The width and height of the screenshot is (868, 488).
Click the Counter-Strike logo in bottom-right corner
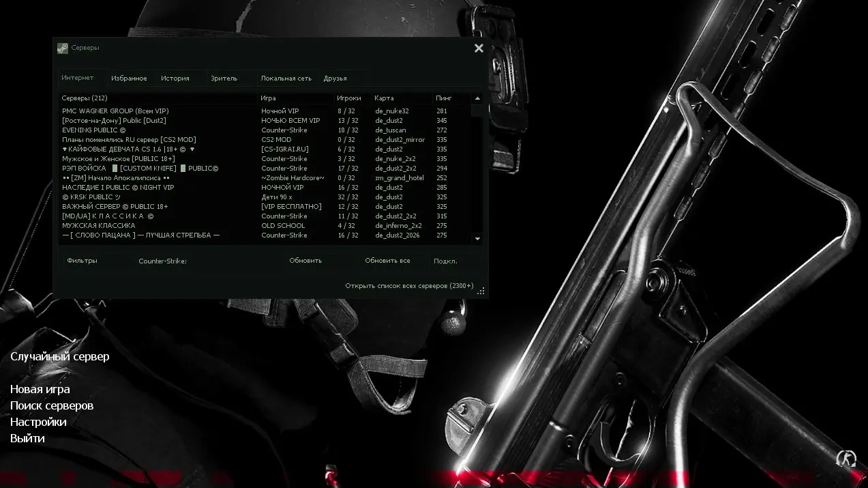click(846, 458)
